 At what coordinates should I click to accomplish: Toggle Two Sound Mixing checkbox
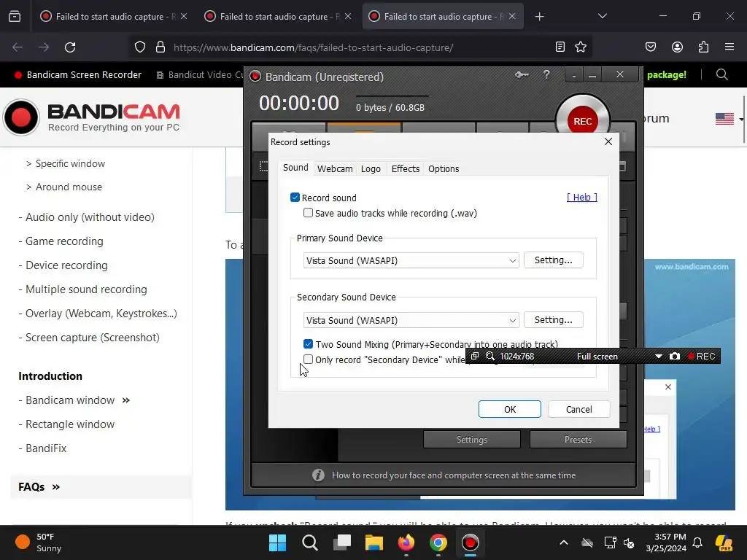309,344
